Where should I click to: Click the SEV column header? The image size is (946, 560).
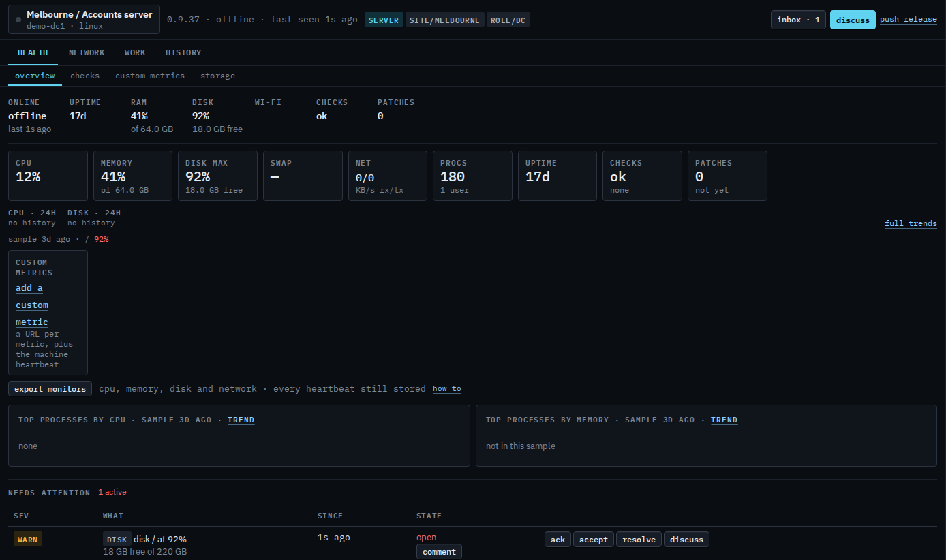click(21, 516)
